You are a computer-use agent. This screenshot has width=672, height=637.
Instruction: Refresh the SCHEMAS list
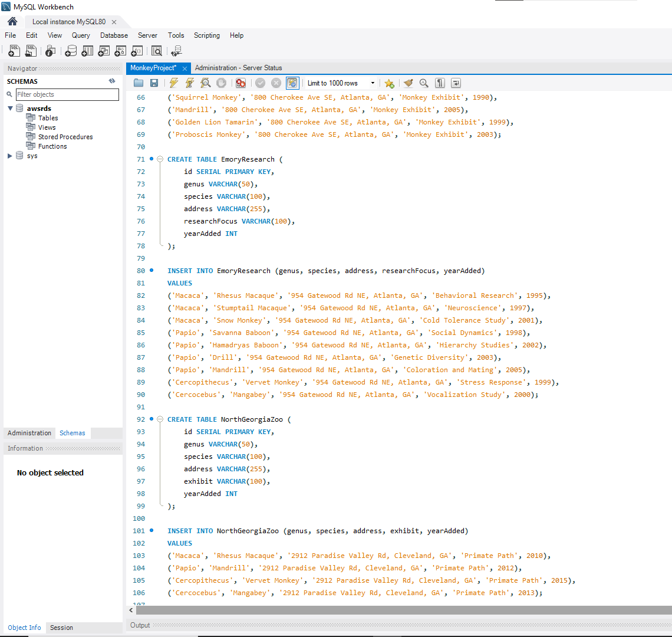112,81
